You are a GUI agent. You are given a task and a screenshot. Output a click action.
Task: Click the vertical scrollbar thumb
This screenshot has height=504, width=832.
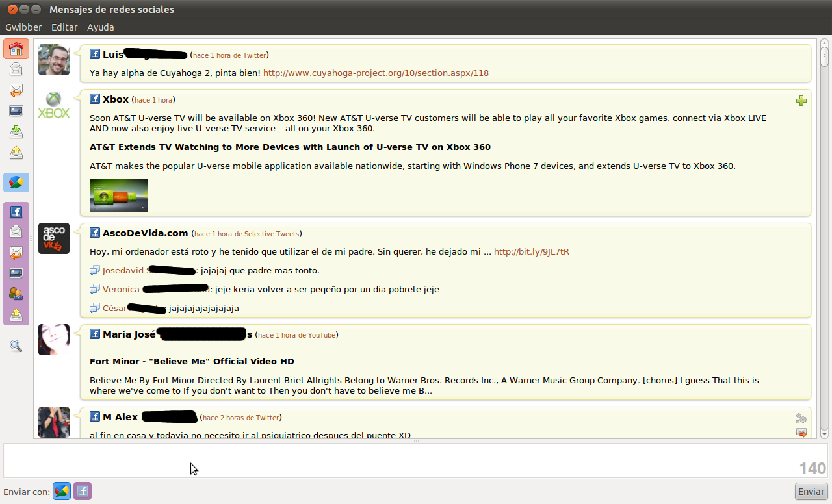point(824,57)
